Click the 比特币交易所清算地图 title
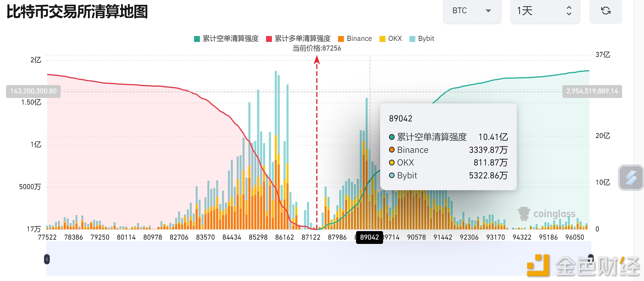 (77, 12)
